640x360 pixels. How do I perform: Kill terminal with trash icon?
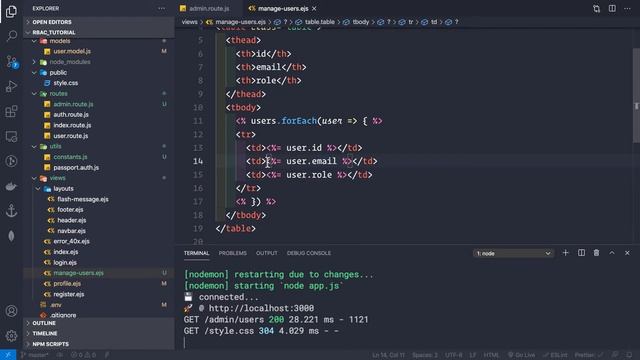pos(596,253)
